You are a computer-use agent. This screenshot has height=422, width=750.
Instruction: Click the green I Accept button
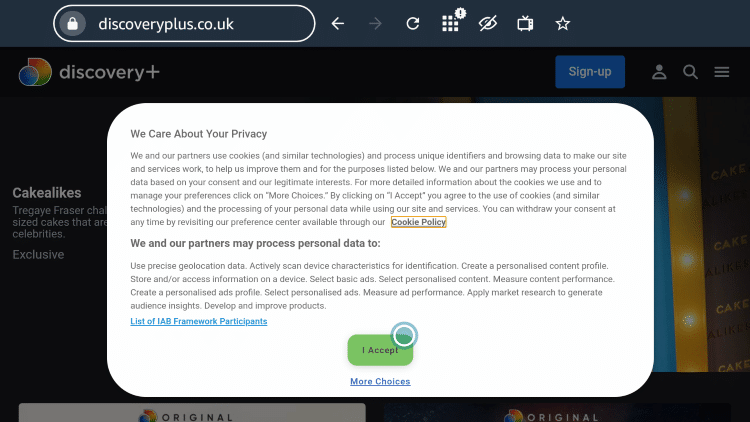[x=380, y=350]
